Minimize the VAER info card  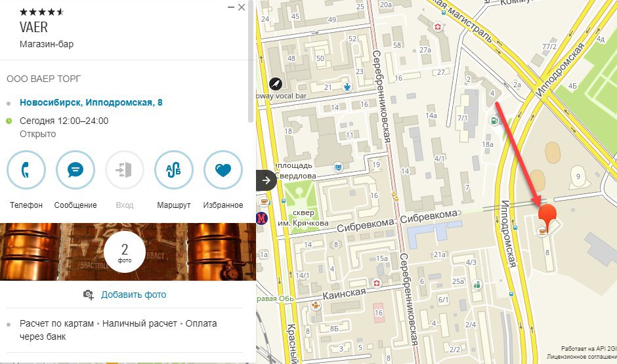click(x=231, y=7)
